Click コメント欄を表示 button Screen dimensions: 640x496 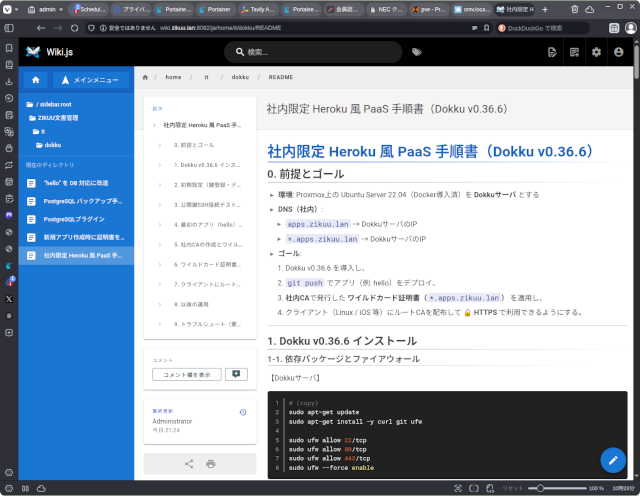click(x=187, y=374)
